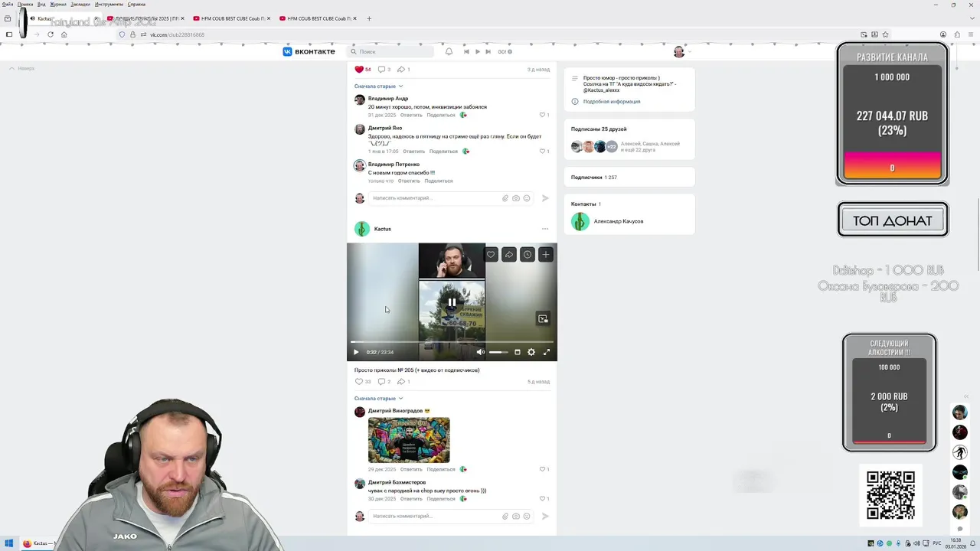Image resolution: width=980 pixels, height=551 pixels.
Task: Add video to watch later
Action: pyautogui.click(x=528, y=254)
